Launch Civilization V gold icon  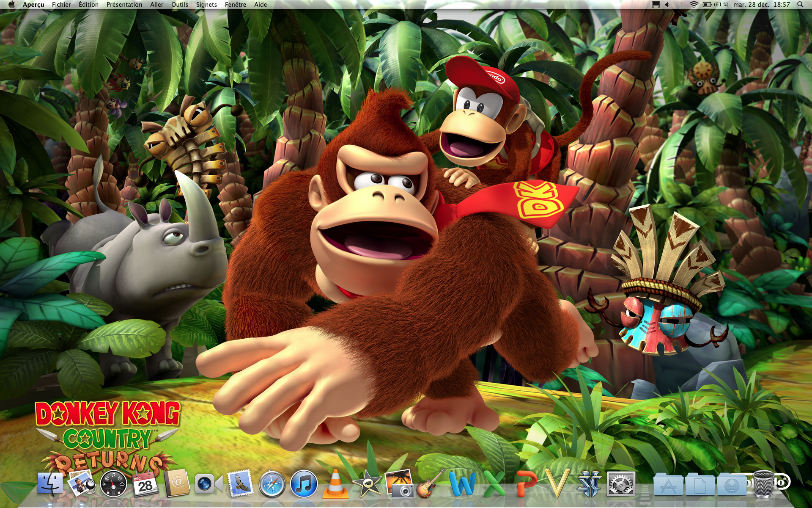[x=557, y=484]
